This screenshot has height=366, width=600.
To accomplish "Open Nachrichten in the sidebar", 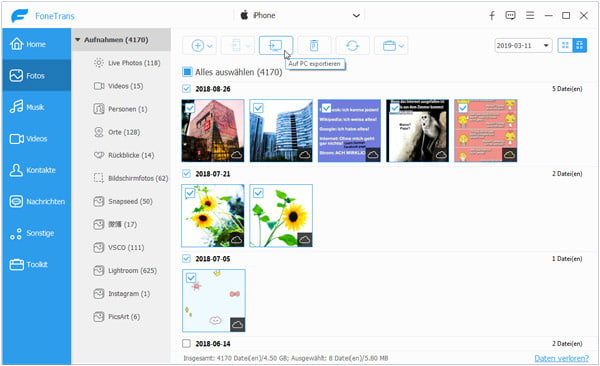I will (x=37, y=201).
